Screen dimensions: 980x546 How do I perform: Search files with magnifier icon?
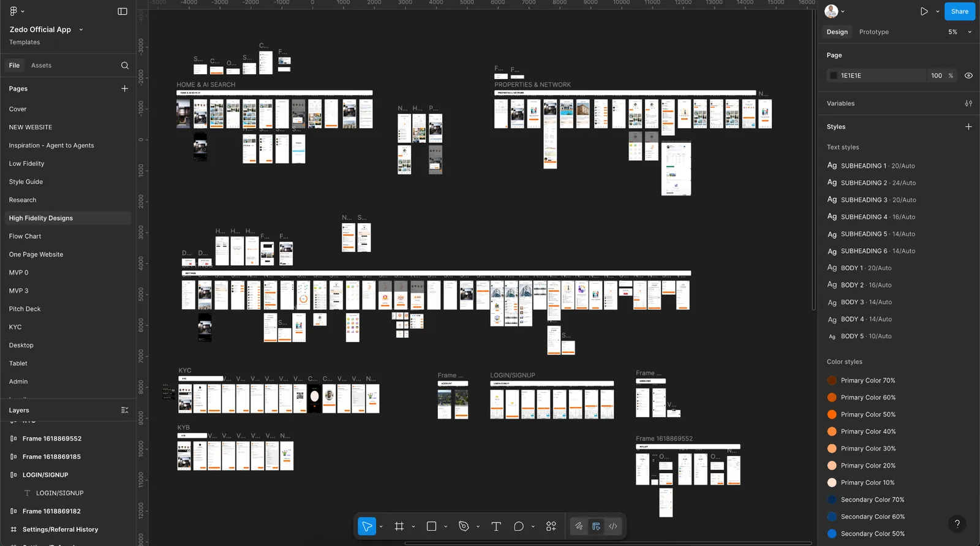(x=125, y=66)
